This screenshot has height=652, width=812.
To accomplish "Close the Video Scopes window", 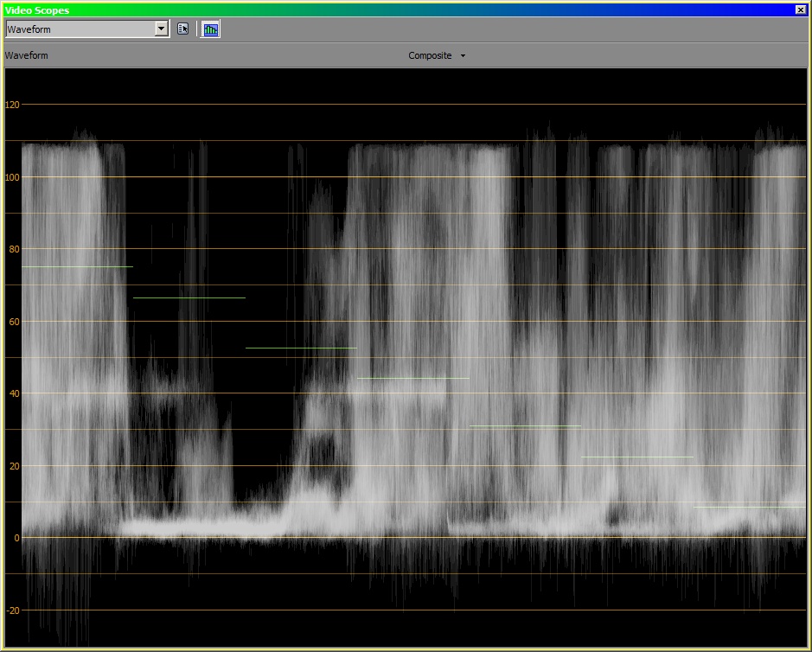I will tap(800, 10).
